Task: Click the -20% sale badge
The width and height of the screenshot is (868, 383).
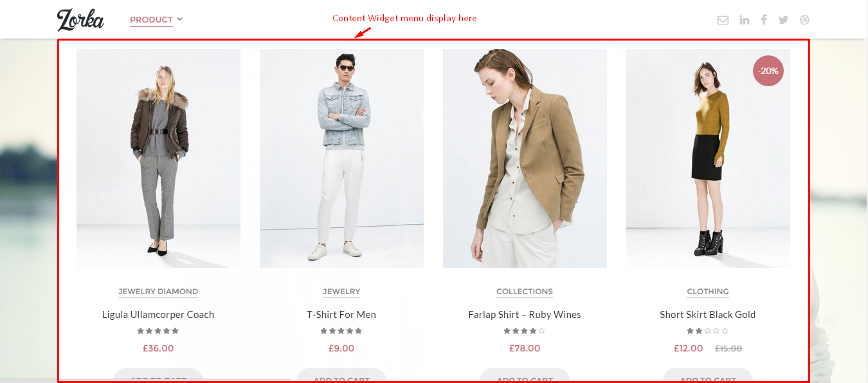Action: [x=768, y=71]
